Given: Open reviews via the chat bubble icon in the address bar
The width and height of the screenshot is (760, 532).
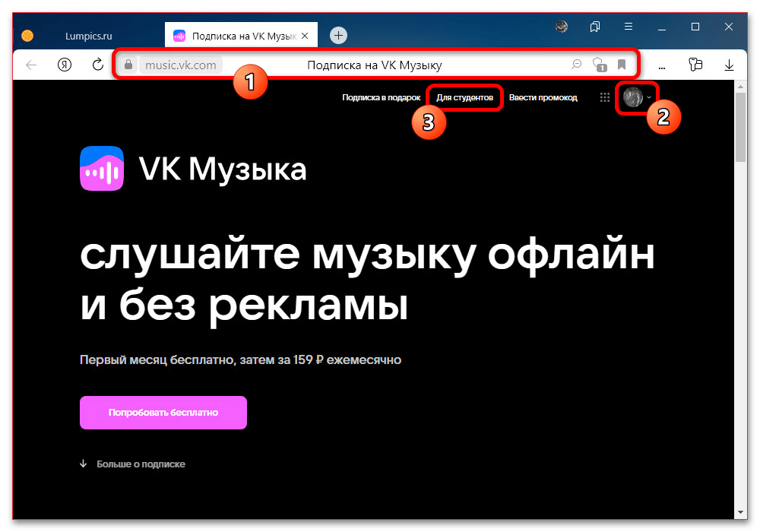Looking at the screenshot, I should pos(576,64).
